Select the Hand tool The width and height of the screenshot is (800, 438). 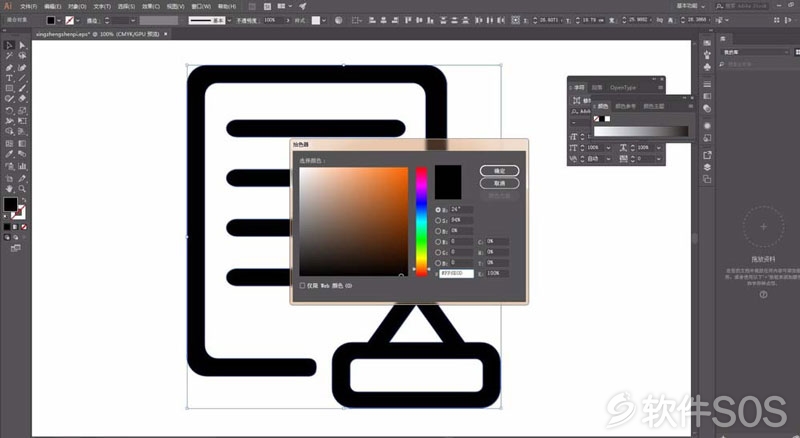pyautogui.click(x=9, y=189)
